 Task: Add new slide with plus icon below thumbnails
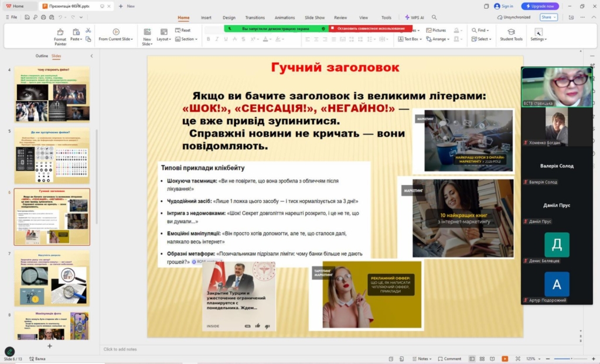pyautogui.click(x=49, y=346)
